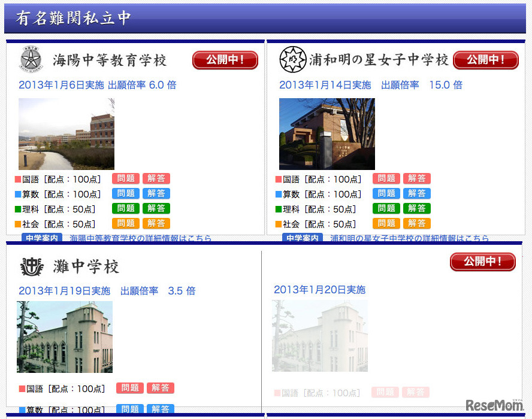This screenshot has width=532, height=419.
Task: Follow 海陽中等教育学校の詳細情報はこちら link
Action: pos(140,238)
